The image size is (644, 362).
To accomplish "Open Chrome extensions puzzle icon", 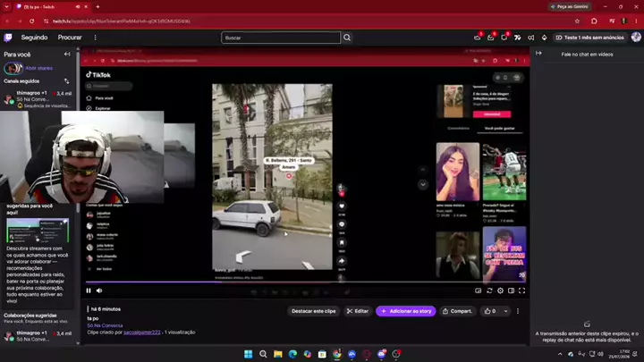I will [x=594, y=21].
